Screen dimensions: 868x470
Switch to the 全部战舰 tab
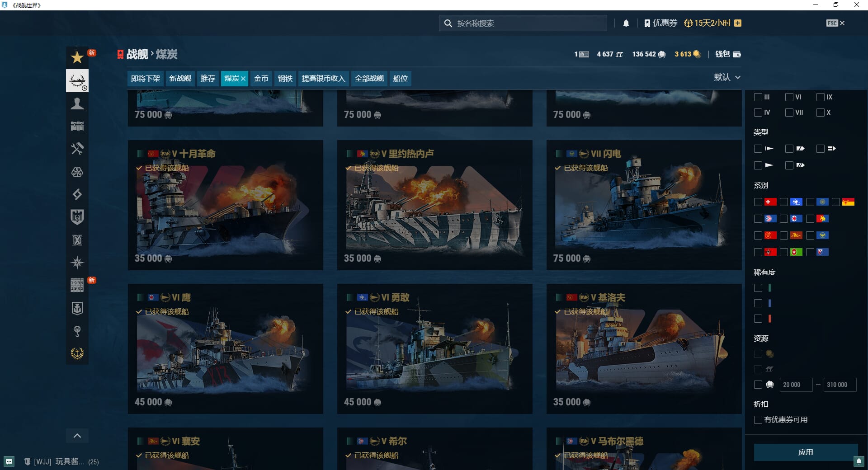pos(369,79)
